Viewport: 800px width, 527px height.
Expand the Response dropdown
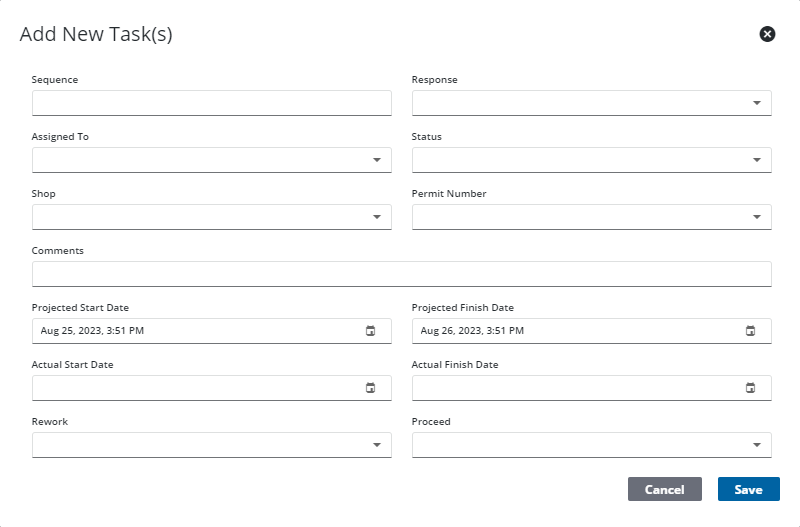point(756,103)
